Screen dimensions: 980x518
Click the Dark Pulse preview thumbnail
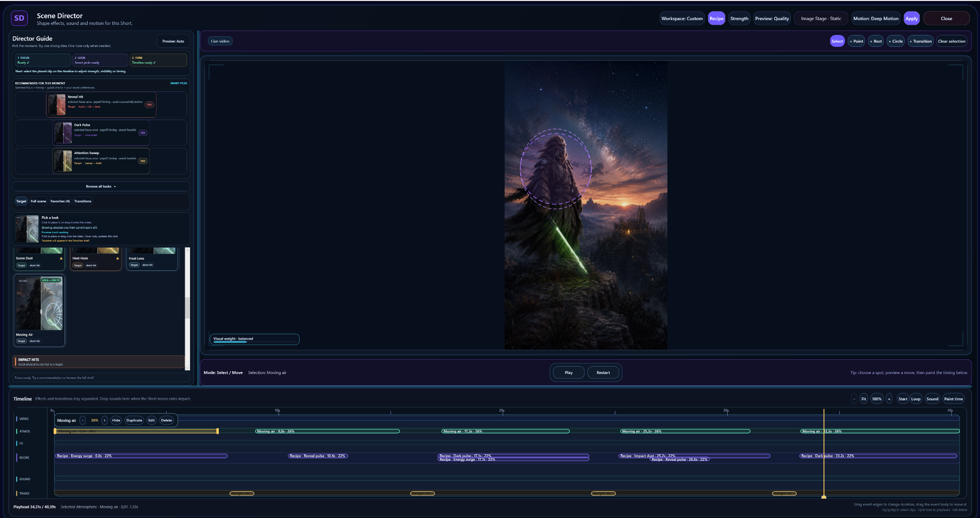tap(63, 133)
